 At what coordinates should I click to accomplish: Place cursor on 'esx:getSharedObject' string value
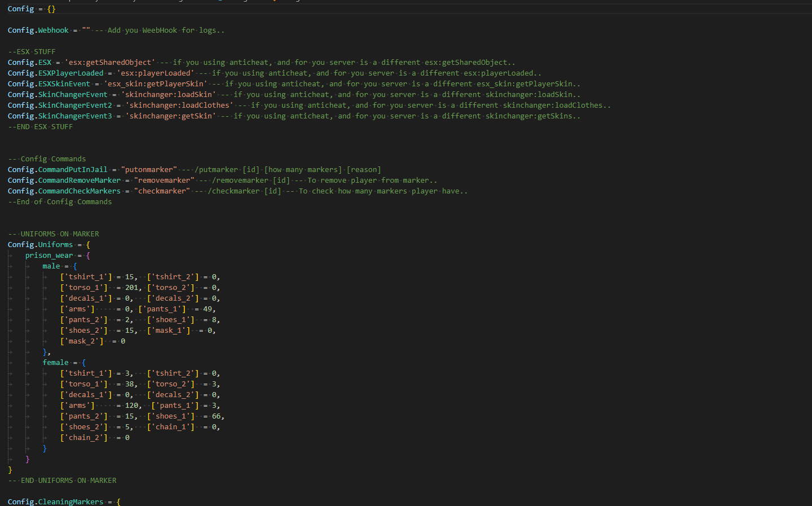(x=109, y=63)
